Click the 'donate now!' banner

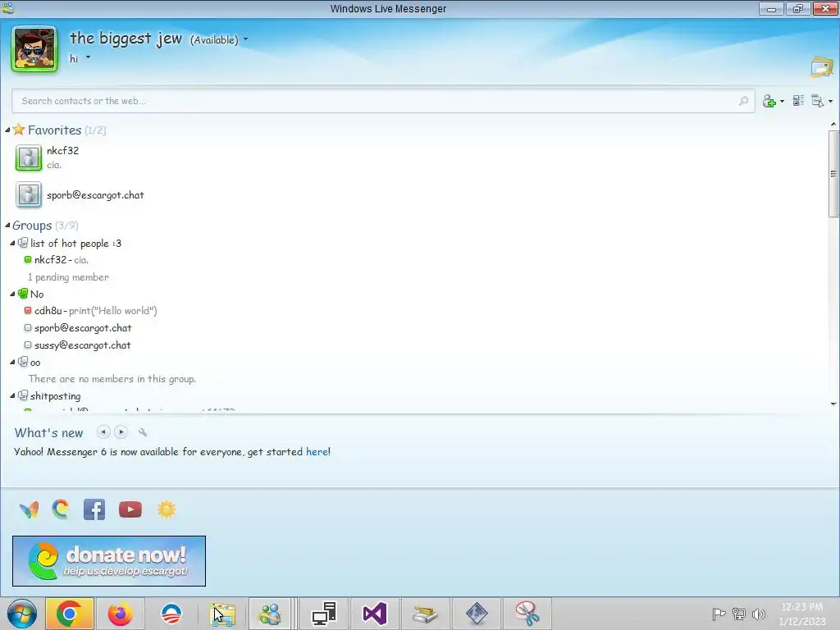109,561
